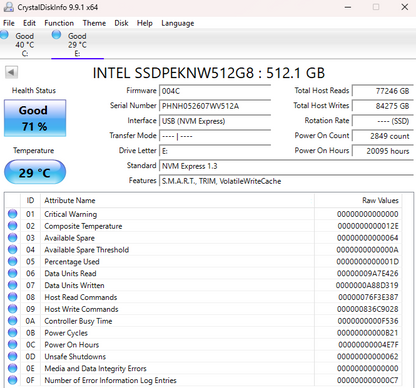Image resolution: width=416 pixels, height=388 pixels.
Task: Click status orb of attribute 0C Power On Hours
Action: click(x=12, y=345)
